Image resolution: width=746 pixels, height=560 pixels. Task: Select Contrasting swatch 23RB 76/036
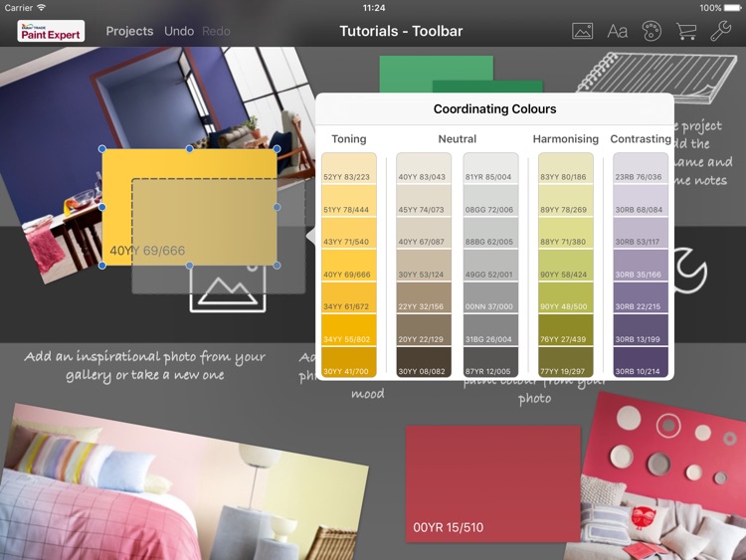click(641, 168)
